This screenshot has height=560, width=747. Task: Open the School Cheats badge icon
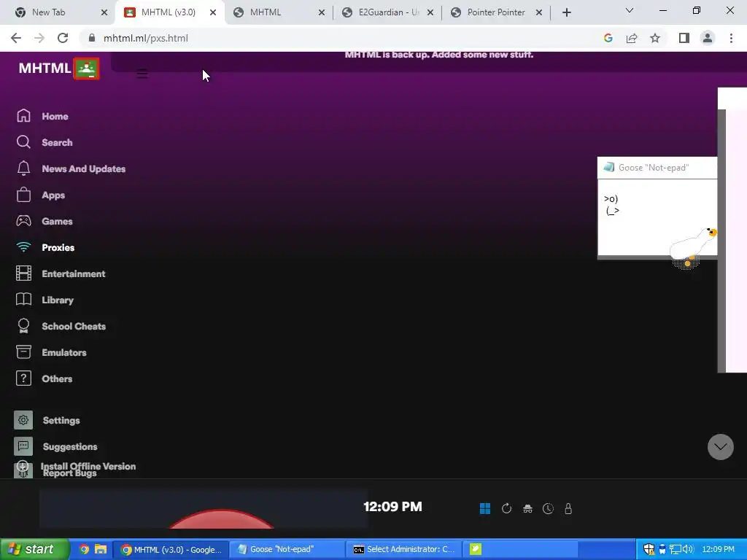click(x=23, y=326)
